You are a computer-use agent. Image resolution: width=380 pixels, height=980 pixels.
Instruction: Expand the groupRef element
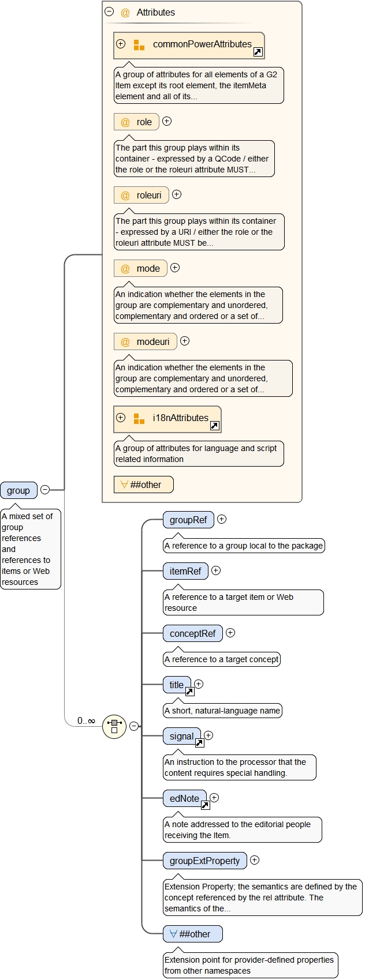pos(222,519)
